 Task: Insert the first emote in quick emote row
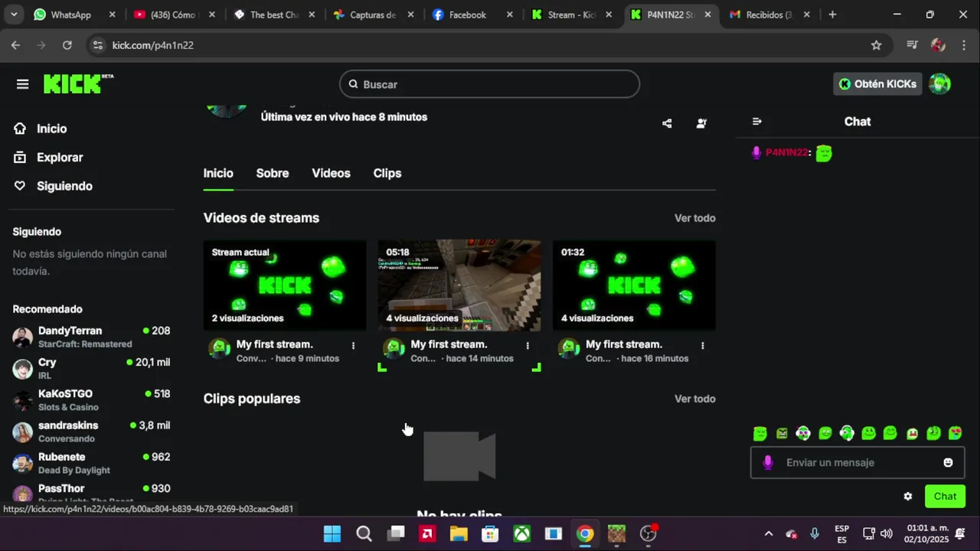tap(759, 433)
